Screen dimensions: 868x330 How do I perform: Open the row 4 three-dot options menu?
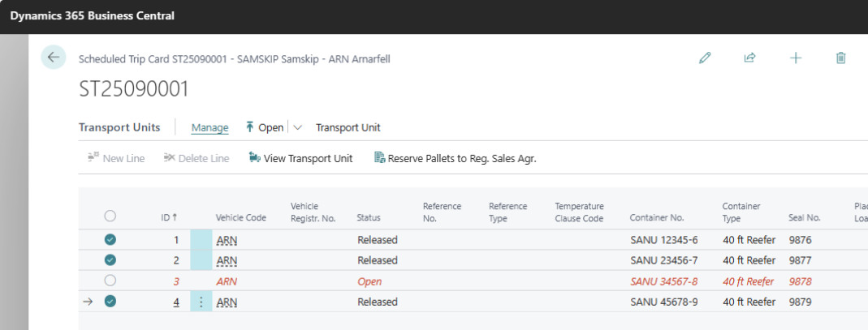[x=201, y=302]
